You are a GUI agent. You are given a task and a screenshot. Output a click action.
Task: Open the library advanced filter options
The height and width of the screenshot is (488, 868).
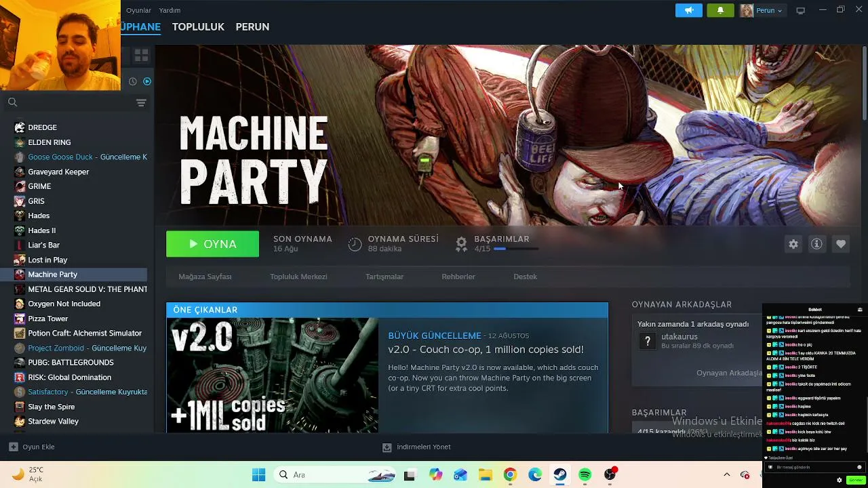[x=141, y=102]
